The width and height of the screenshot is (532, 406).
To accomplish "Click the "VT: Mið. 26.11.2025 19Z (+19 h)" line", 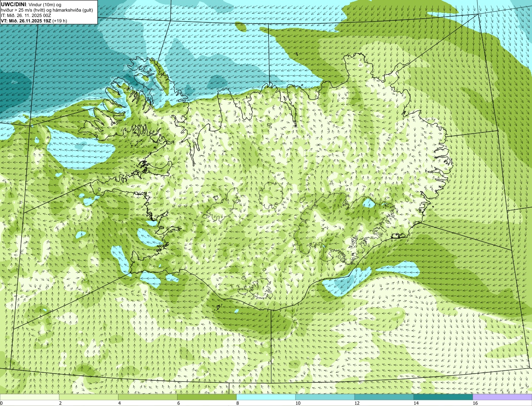I will (x=34, y=21).
